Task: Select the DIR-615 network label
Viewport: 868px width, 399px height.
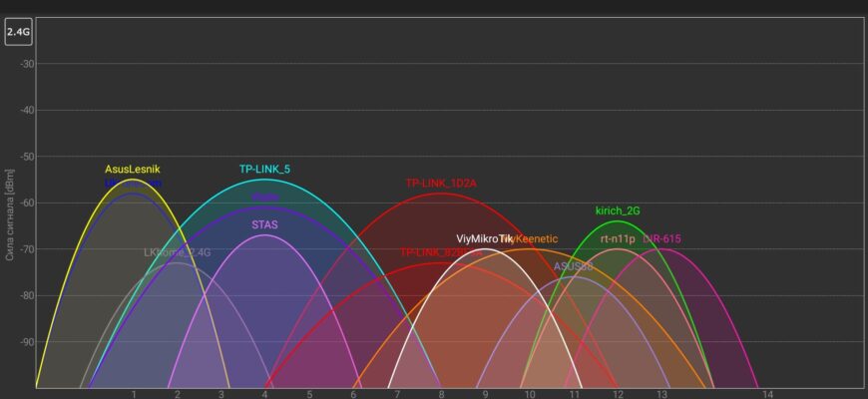Action: [x=662, y=239]
